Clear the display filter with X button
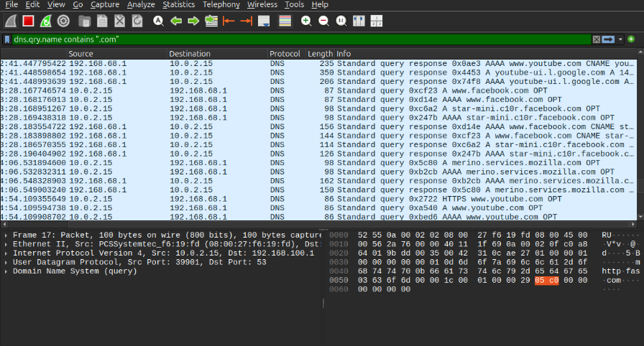Viewport: 644px width, 346px height. point(597,39)
